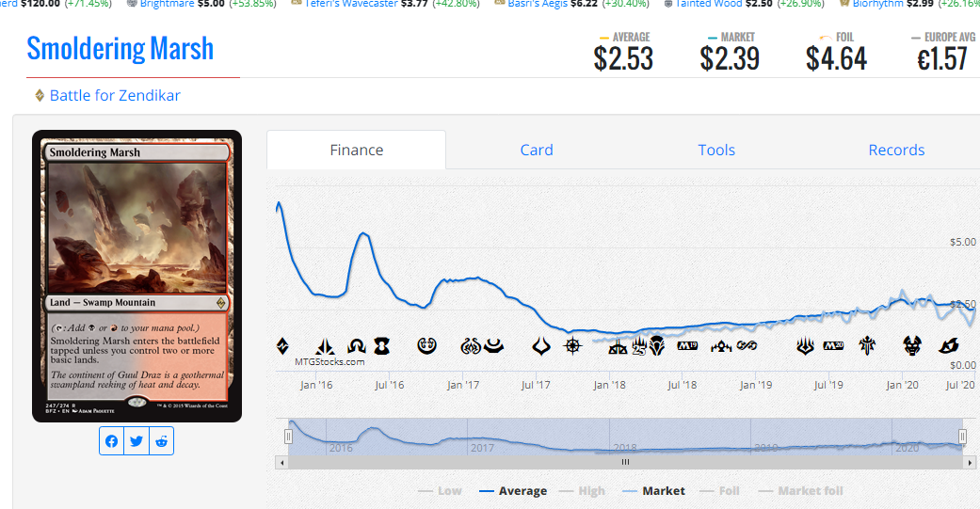Click the Jul '16 axis label

pyautogui.click(x=389, y=385)
